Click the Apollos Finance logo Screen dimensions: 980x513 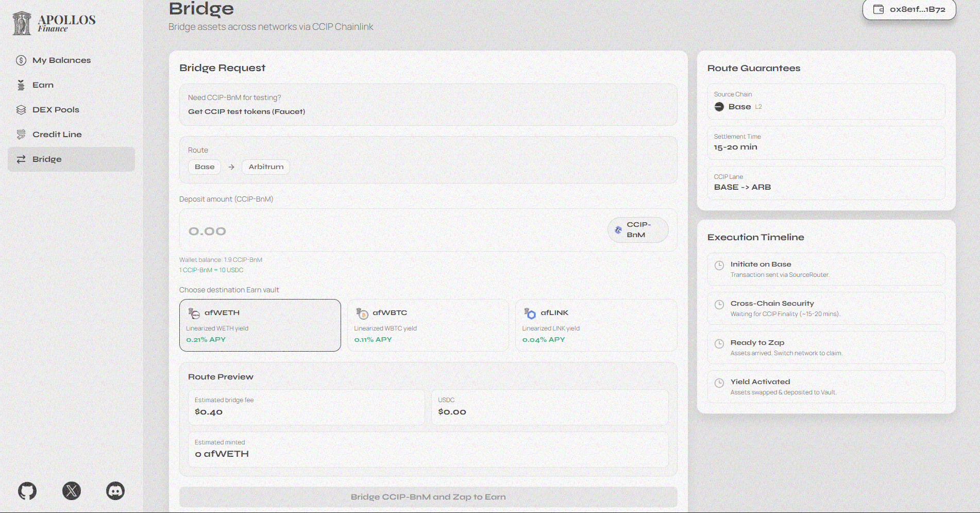tap(54, 23)
